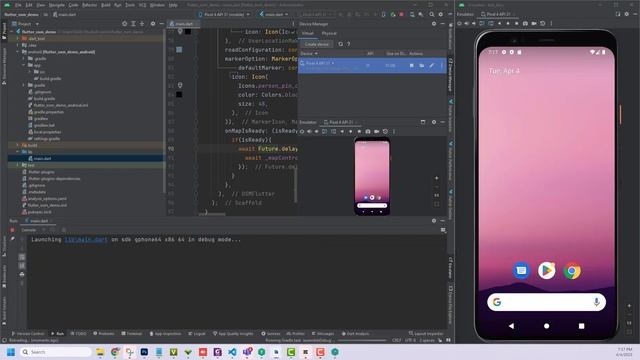
Task: Open Visual Studio Code from taskbar
Action: (x=232, y=352)
